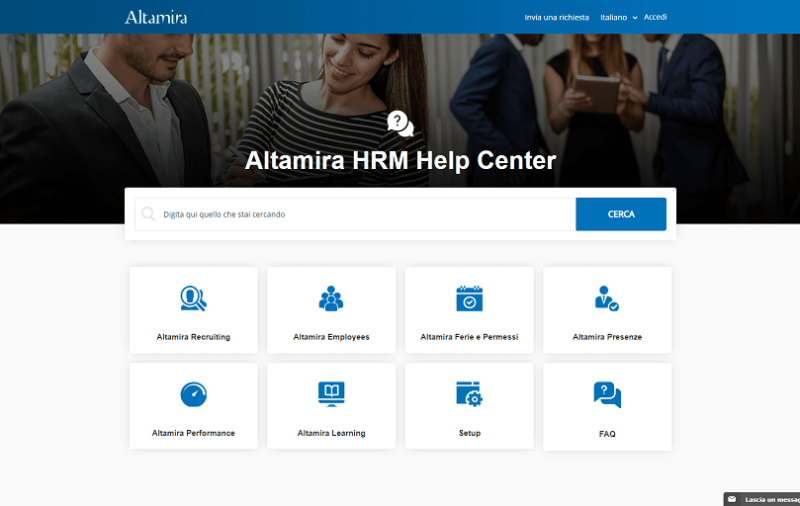Click the CERCA search button

[621, 214]
